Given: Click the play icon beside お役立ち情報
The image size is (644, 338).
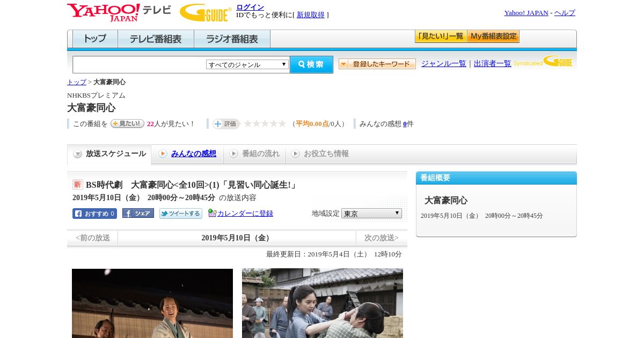Looking at the screenshot, I should (295, 154).
